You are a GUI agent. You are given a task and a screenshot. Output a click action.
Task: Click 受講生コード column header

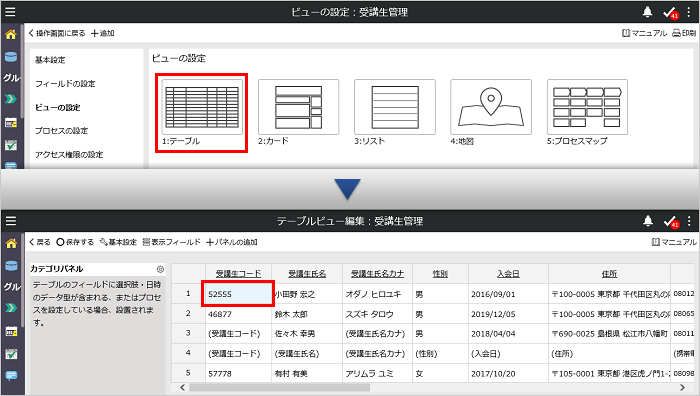tap(238, 274)
